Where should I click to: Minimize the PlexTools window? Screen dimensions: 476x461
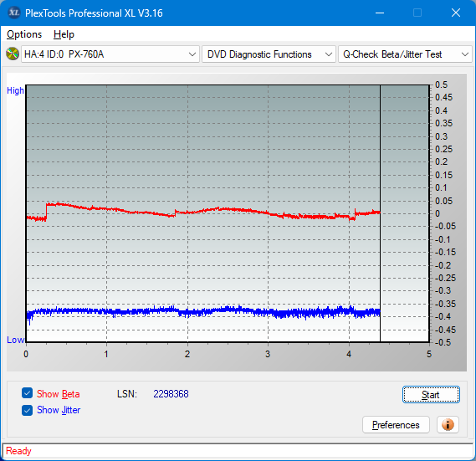tap(380, 13)
